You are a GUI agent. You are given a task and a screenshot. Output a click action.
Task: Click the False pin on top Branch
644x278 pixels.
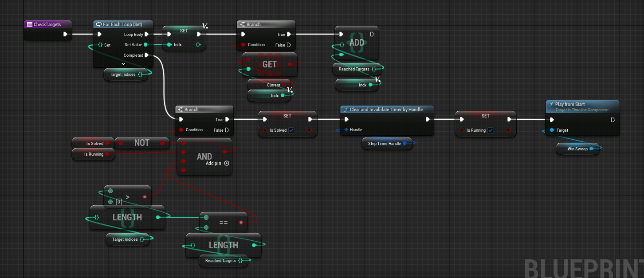[x=289, y=45]
